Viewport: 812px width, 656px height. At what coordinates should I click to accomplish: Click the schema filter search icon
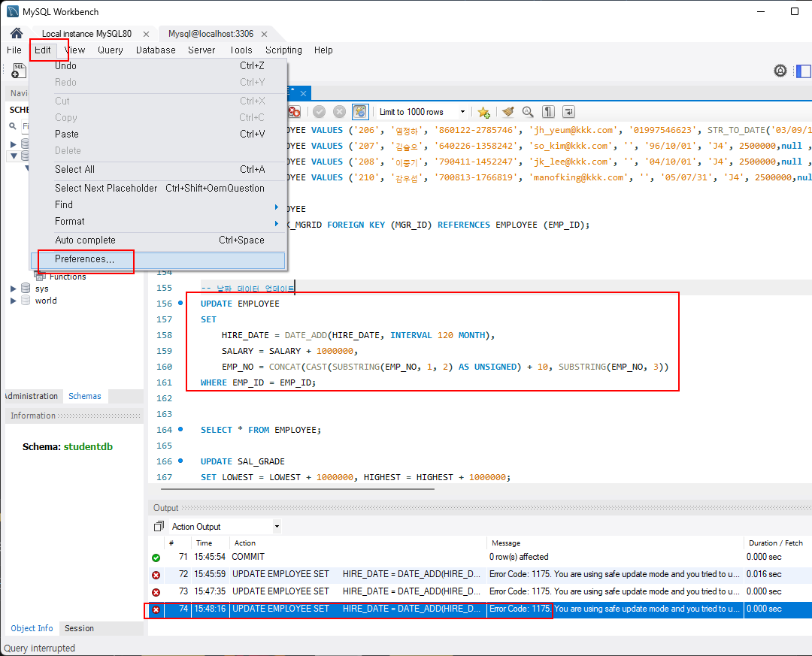(13, 125)
